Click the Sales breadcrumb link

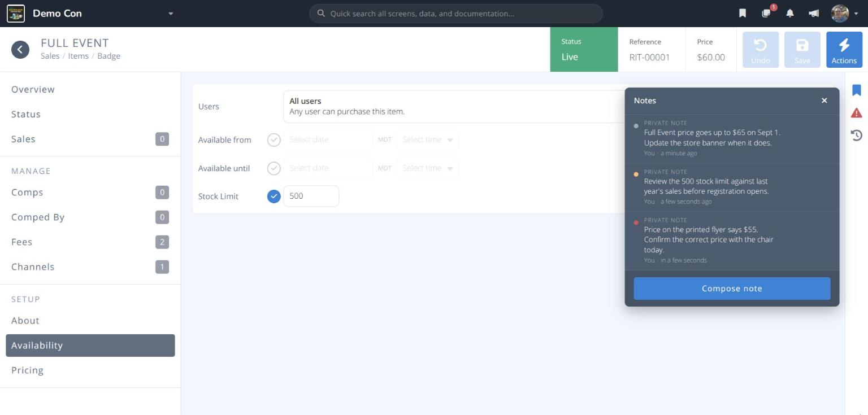(x=50, y=56)
